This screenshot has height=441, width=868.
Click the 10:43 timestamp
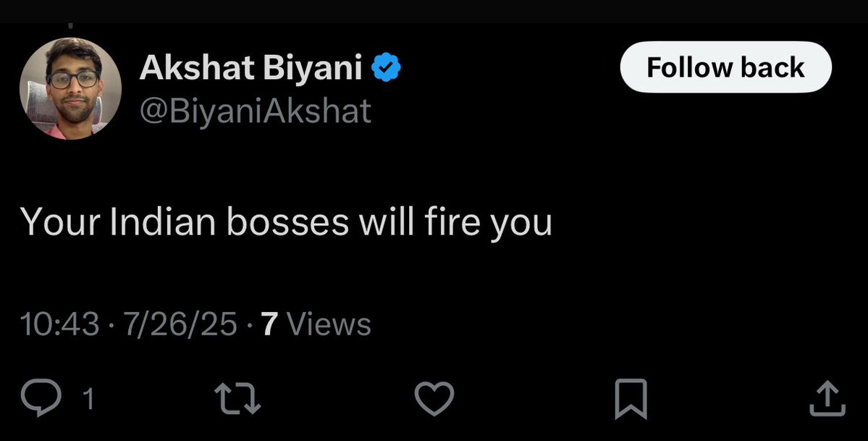point(59,324)
